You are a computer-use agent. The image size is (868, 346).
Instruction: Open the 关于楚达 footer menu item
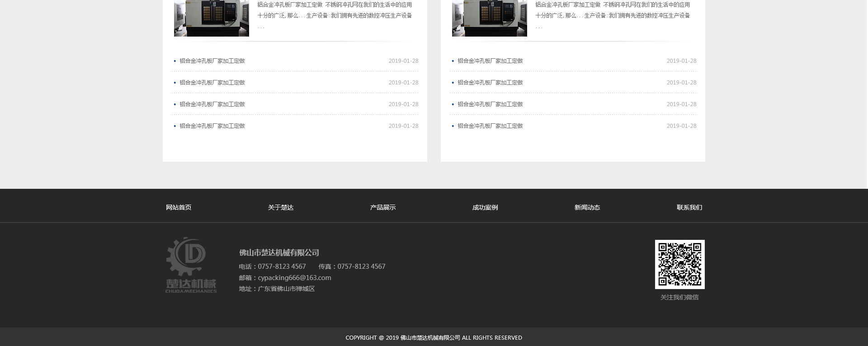point(280,207)
